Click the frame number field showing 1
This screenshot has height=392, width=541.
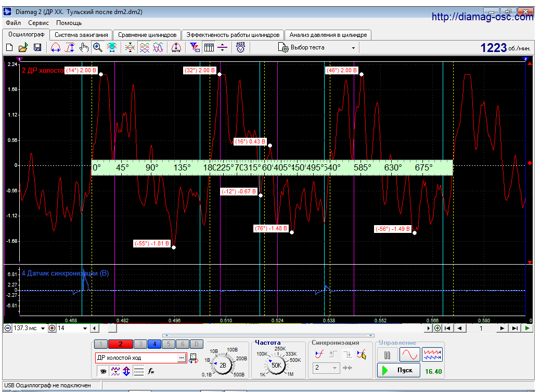(481, 328)
